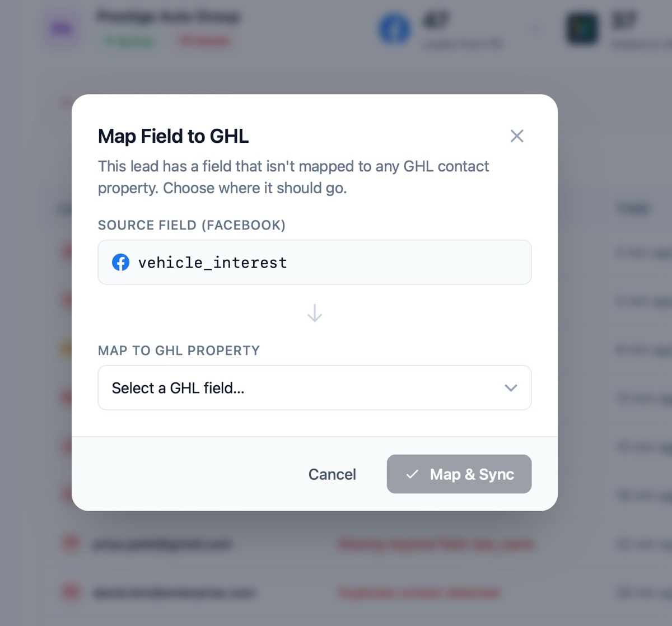The image size is (672, 626).
Task: Expand the chevron next to the Facebook lead count
Action: click(535, 29)
